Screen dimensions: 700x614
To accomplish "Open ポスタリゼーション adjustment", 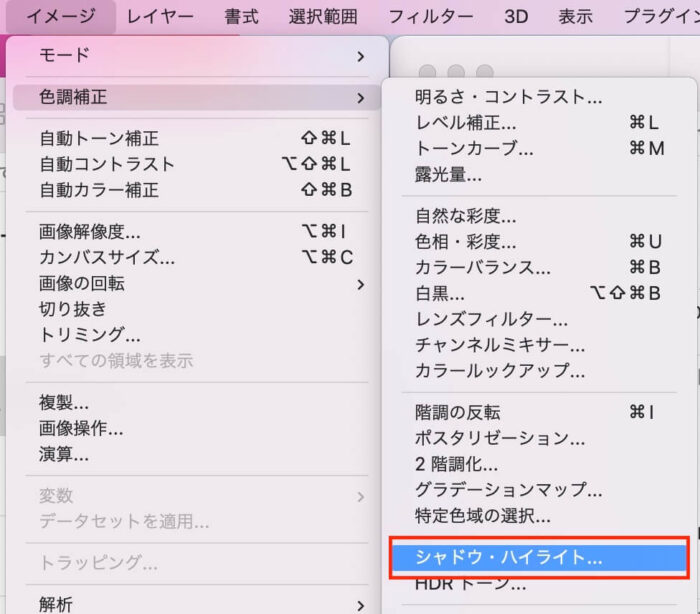I will (539, 439).
